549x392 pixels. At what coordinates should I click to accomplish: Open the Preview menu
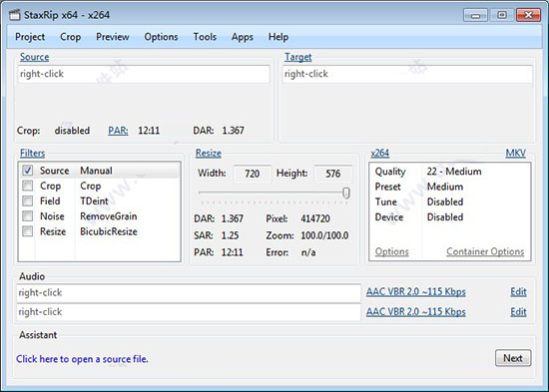click(x=113, y=37)
